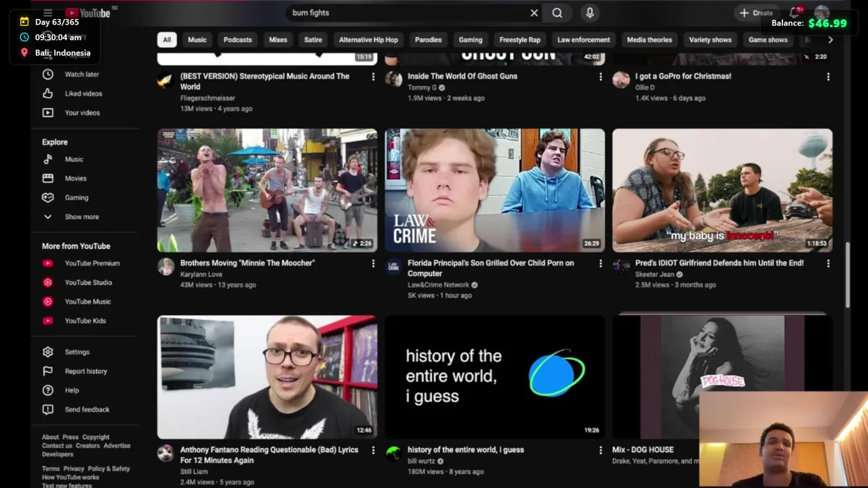Select the Game shows chip

pyautogui.click(x=768, y=40)
